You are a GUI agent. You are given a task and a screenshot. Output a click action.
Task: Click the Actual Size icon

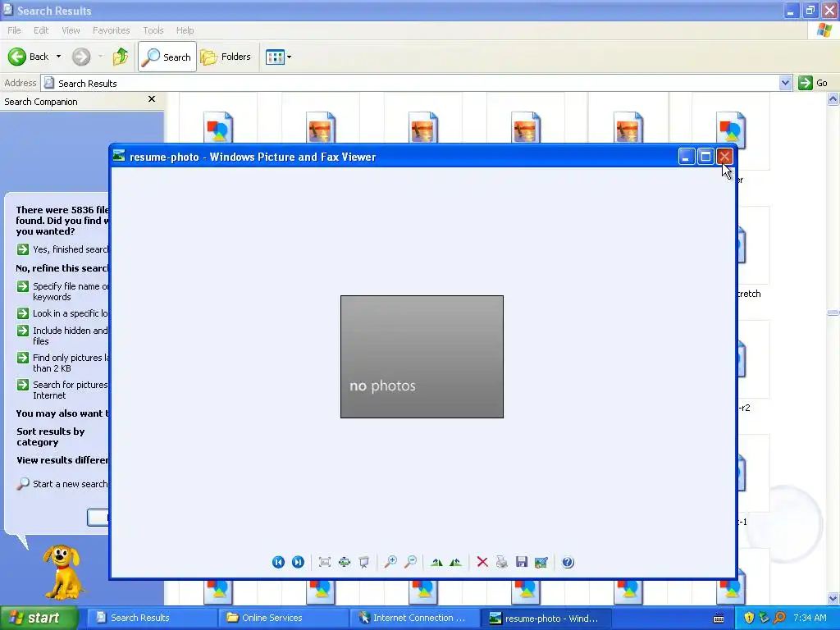pyautogui.click(x=345, y=562)
